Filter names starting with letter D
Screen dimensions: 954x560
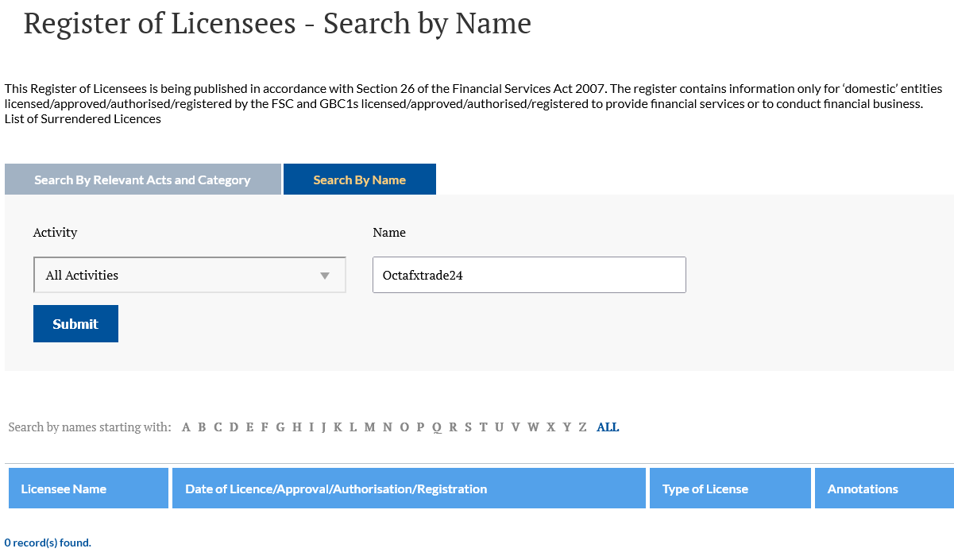234,427
